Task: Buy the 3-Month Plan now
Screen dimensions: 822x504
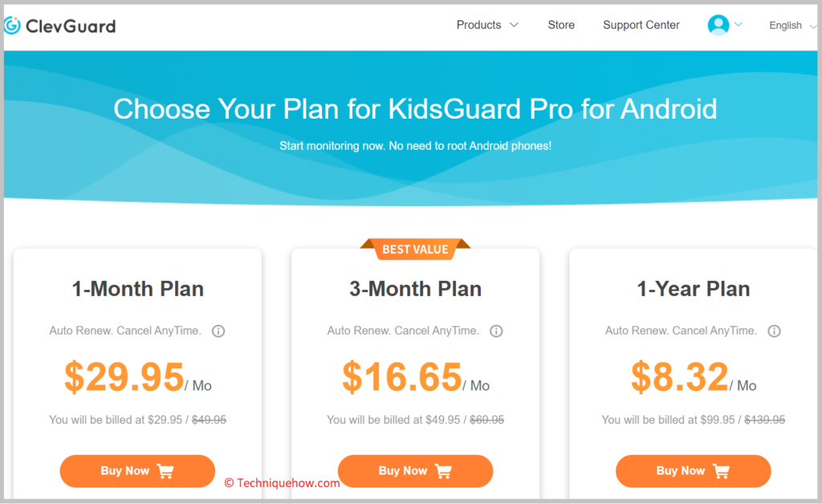Action: point(415,471)
